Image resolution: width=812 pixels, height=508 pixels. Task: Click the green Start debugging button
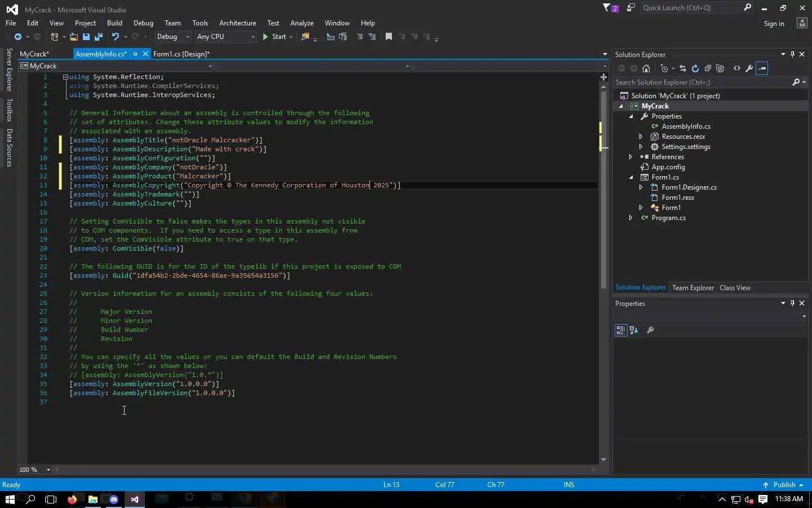(x=275, y=37)
